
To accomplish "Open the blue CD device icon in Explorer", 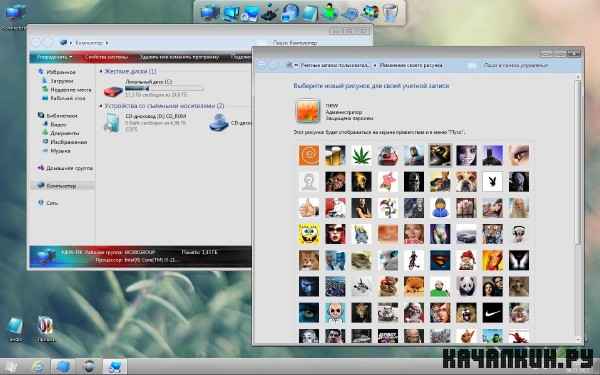I will [218, 123].
